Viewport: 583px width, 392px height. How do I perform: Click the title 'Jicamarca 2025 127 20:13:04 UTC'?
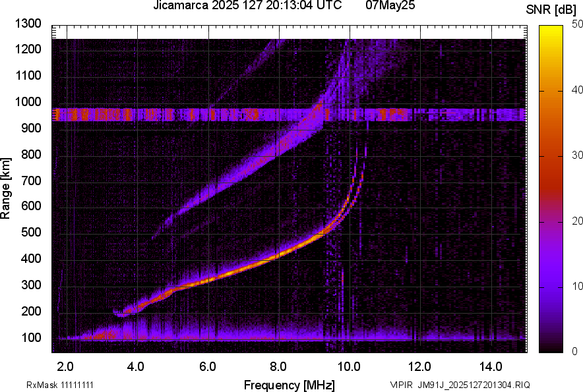(247, 5)
